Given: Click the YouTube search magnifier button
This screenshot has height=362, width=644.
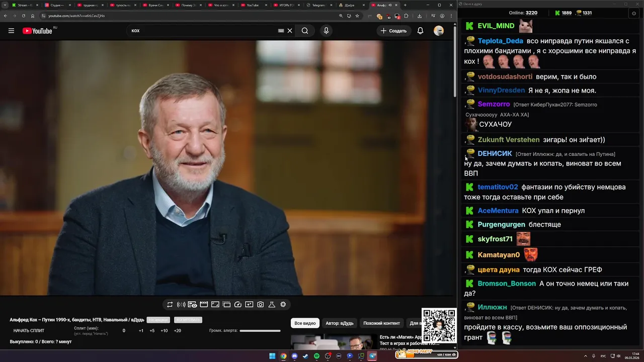Looking at the screenshot, I should 305,31.
